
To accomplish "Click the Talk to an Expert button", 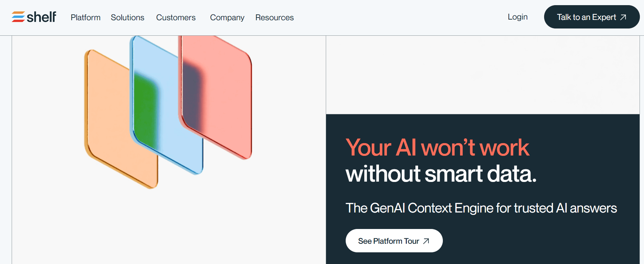I will point(591,17).
